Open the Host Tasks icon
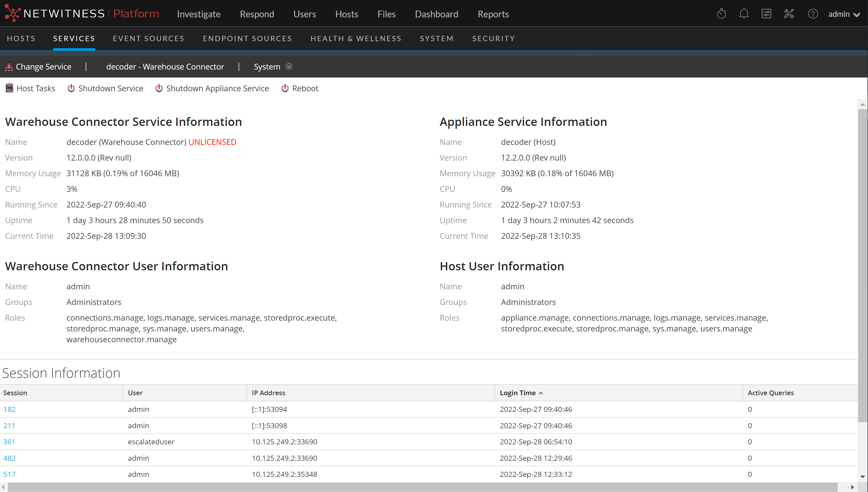 click(x=9, y=88)
